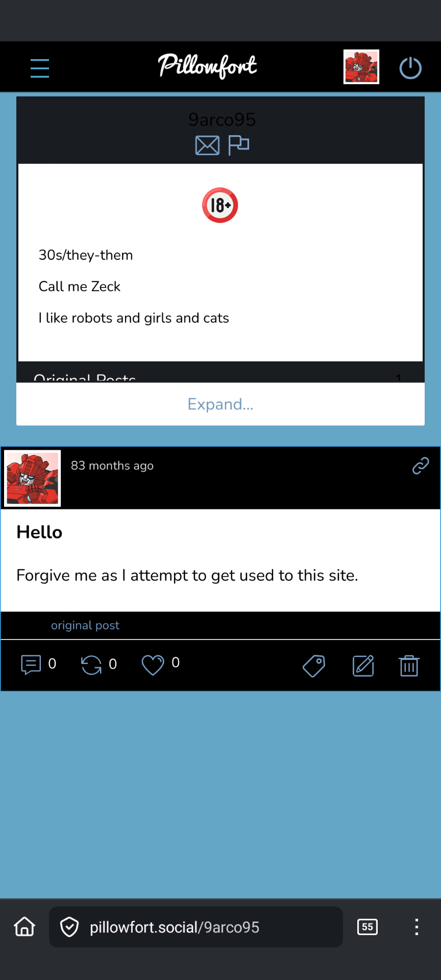
Task: Open the Hello post title
Action: click(39, 532)
